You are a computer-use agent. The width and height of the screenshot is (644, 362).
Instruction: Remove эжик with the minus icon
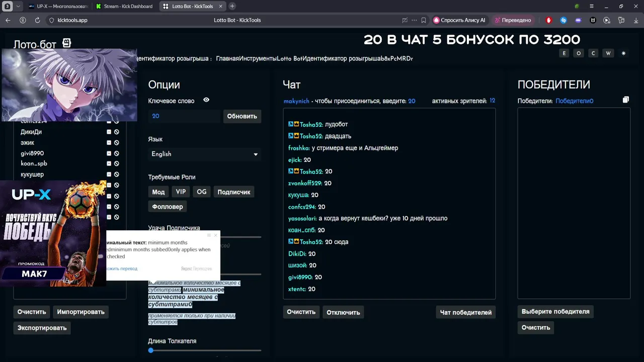pos(109,143)
